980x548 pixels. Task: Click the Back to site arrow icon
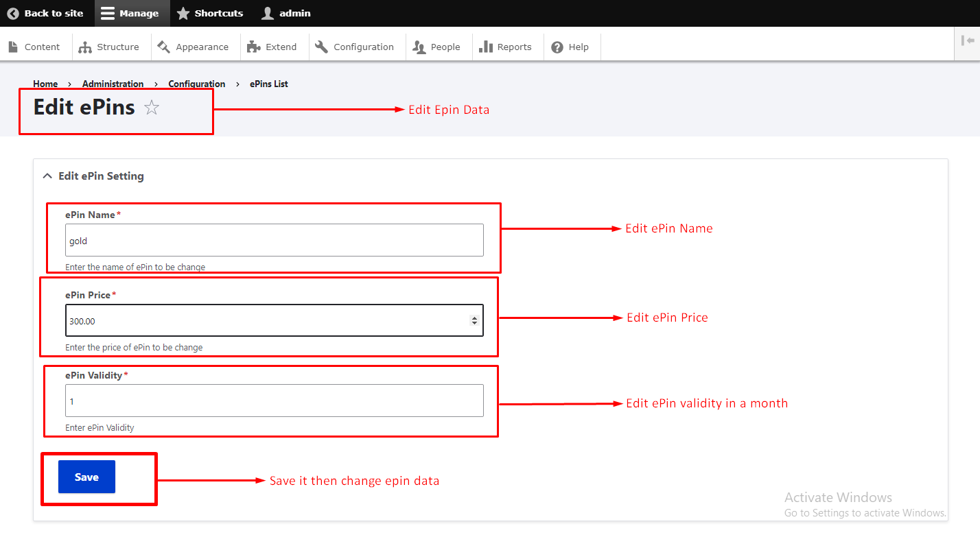tap(13, 13)
